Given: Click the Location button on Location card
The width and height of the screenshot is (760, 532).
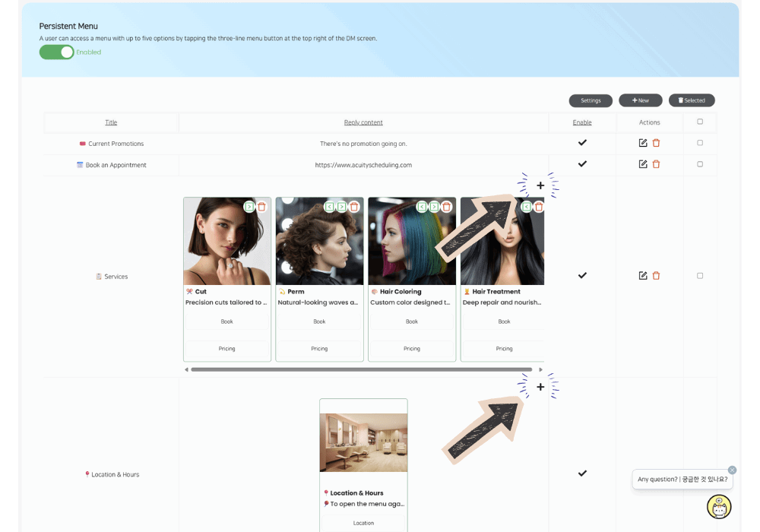Looking at the screenshot, I should [x=363, y=524].
